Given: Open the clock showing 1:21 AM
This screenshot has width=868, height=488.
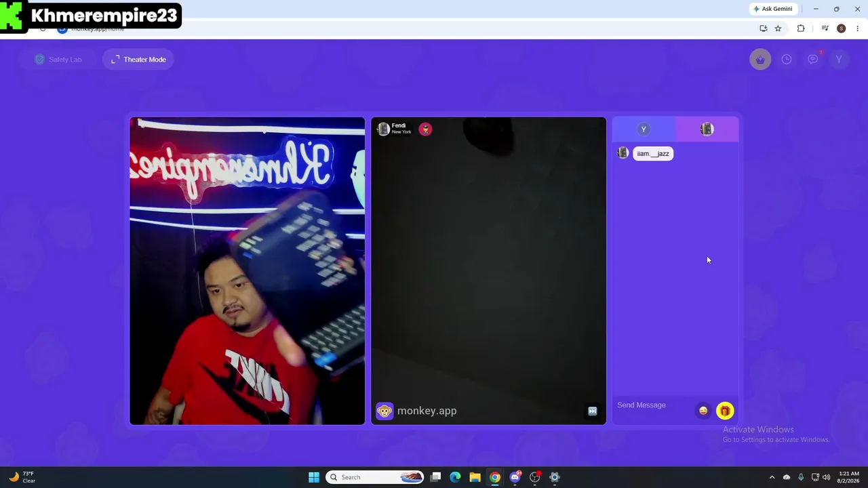Looking at the screenshot, I should [849, 477].
